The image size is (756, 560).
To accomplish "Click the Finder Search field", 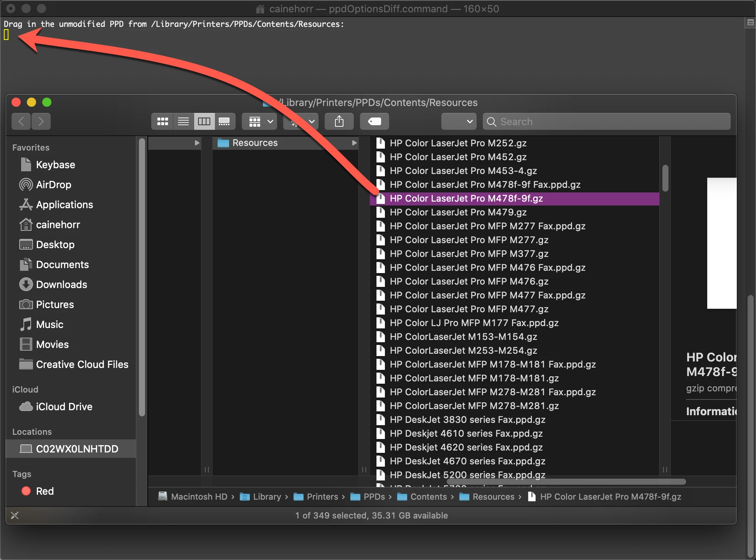I will [x=607, y=121].
